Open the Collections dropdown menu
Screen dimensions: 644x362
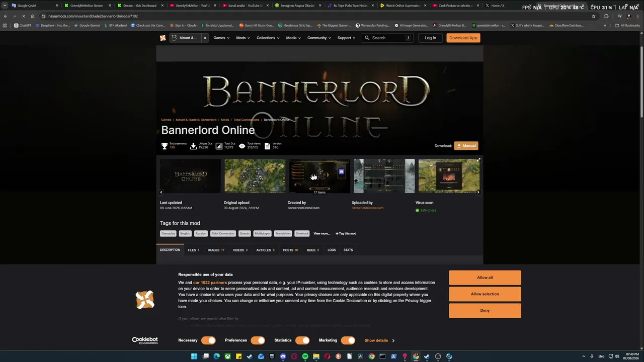268,38
